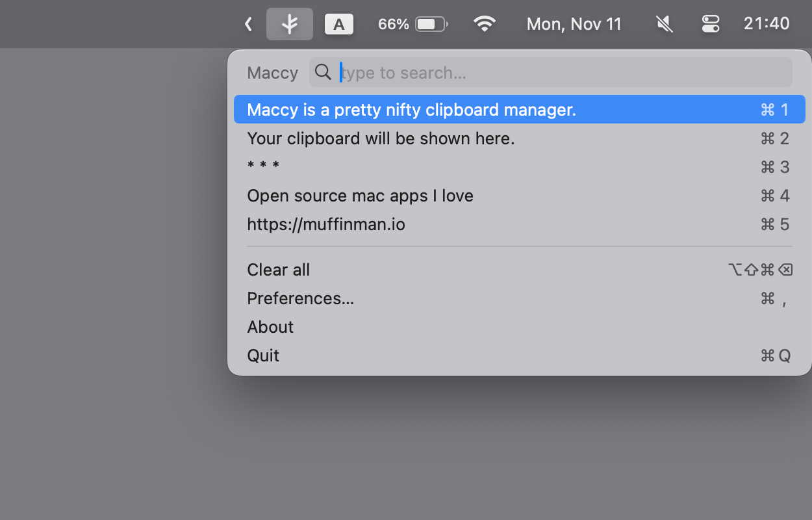This screenshot has width=812, height=520.
Task: Clear all clipboard history
Action: (x=520, y=270)
